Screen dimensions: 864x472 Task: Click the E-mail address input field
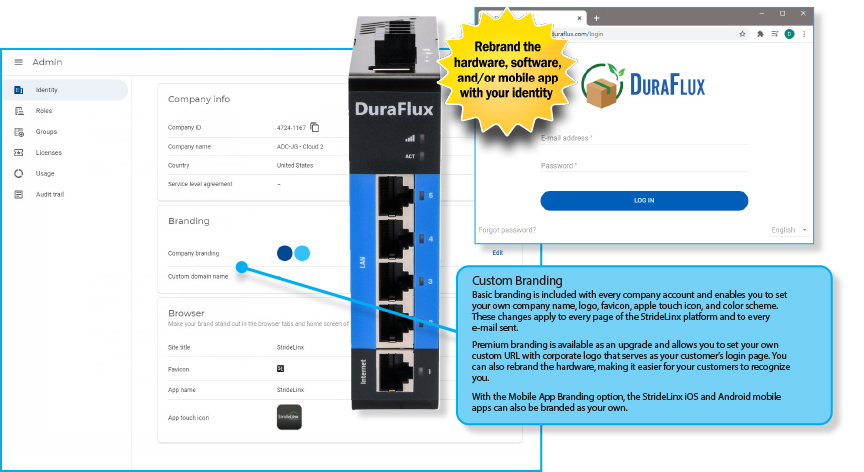[644, 138]
